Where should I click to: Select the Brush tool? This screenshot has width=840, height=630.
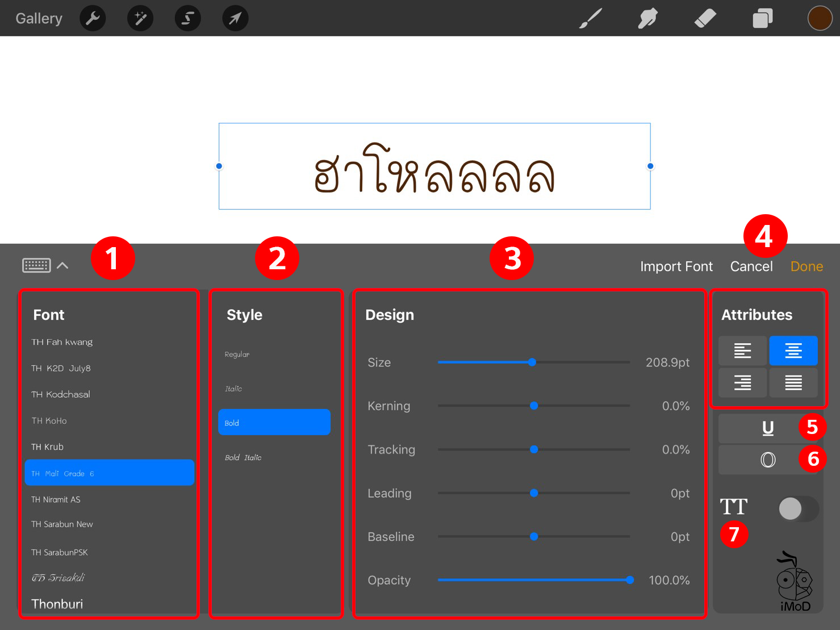click(x=590, y=19)
